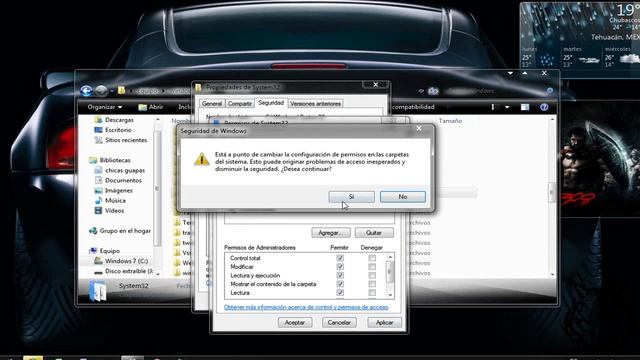The image size is (640, 360).
Task: Close the Propiedades de System32 window
Action: coord(376,84)
